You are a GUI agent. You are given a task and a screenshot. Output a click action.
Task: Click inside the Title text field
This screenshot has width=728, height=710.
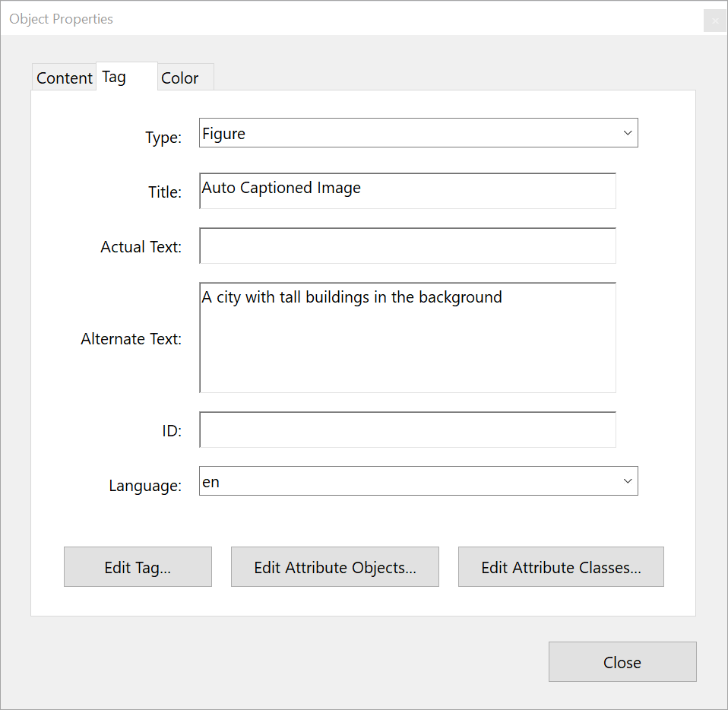(x=407, y=191)
